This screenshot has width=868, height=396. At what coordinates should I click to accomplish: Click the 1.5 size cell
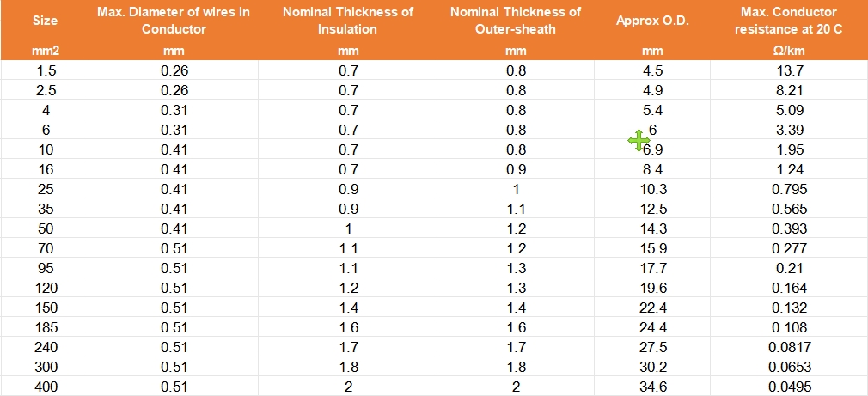[x=45, y=70]
